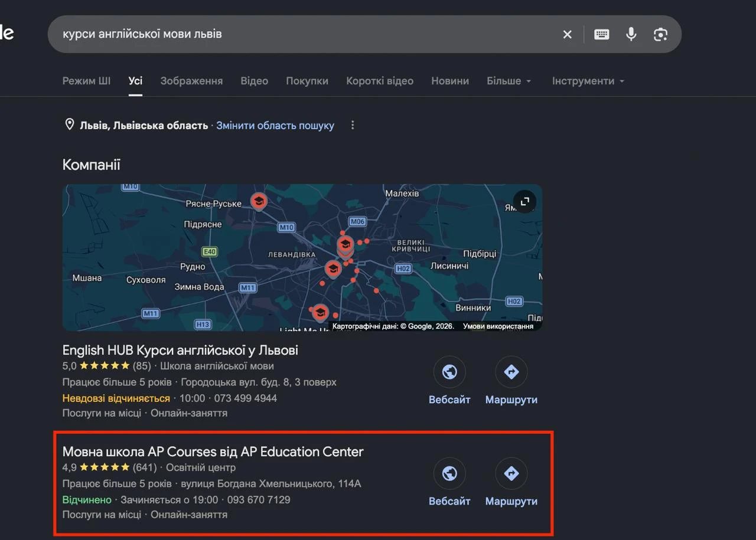Click the Винники label on the map

click(473, 307)
